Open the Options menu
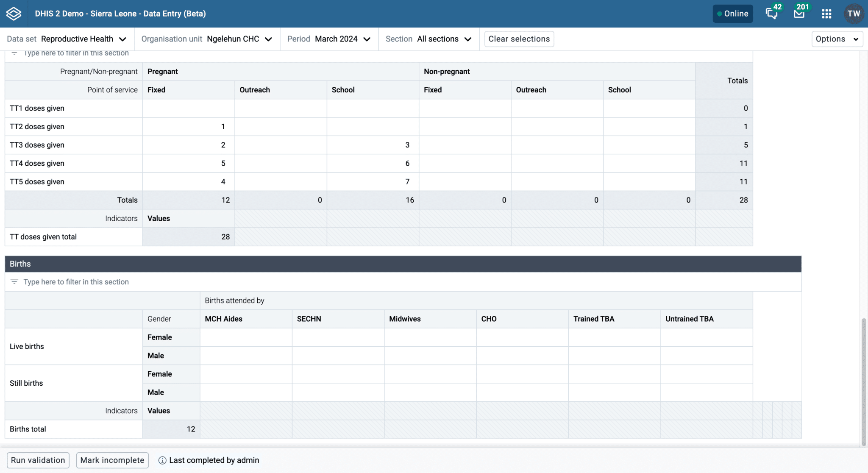The image size is (868, 473). pos(837,39)
